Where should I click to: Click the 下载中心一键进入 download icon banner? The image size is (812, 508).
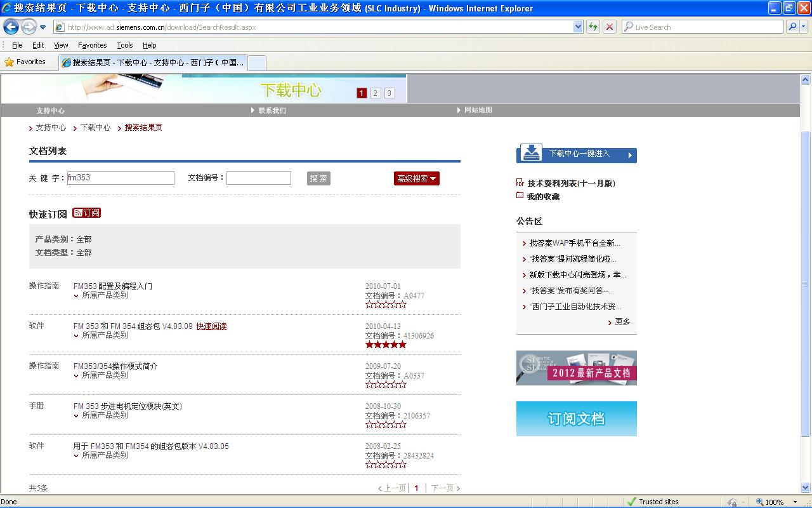click(x=577, y=154)
